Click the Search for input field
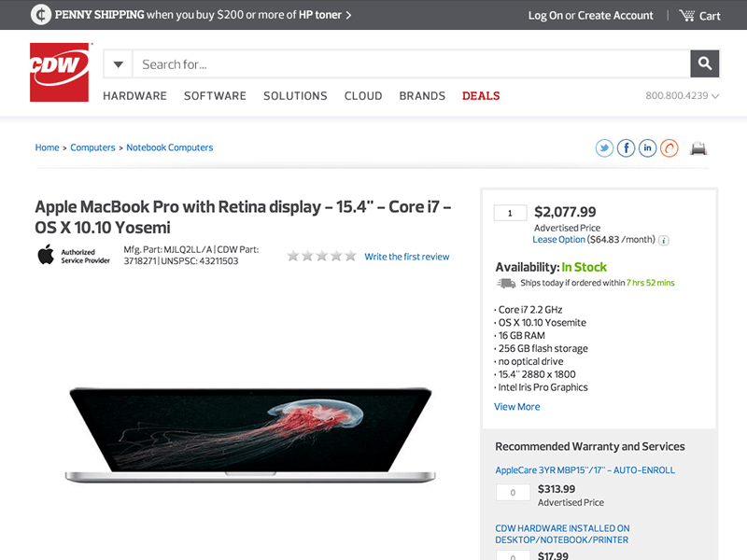 411,64
